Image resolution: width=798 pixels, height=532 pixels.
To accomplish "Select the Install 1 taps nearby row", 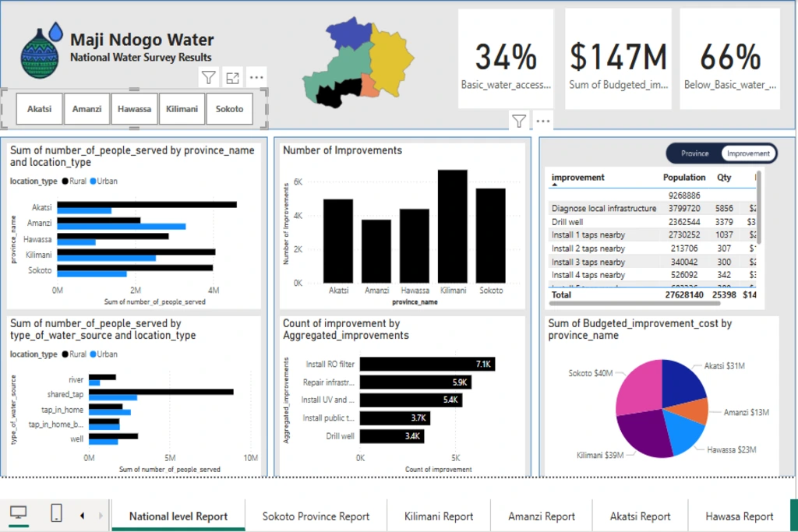I will (x=653, y=235).
